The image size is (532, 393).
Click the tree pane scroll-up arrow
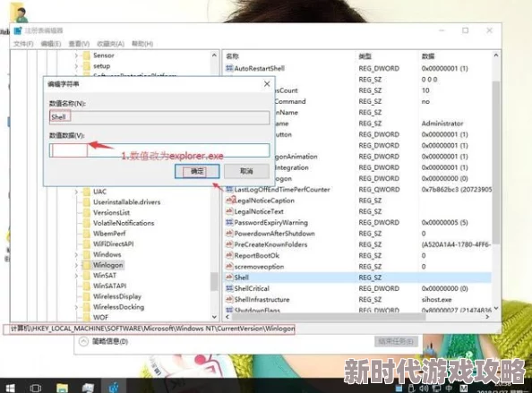(214, 55)
